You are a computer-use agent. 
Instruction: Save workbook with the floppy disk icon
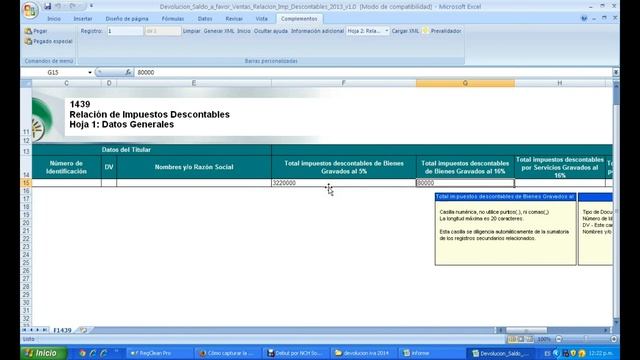point(47,6)
